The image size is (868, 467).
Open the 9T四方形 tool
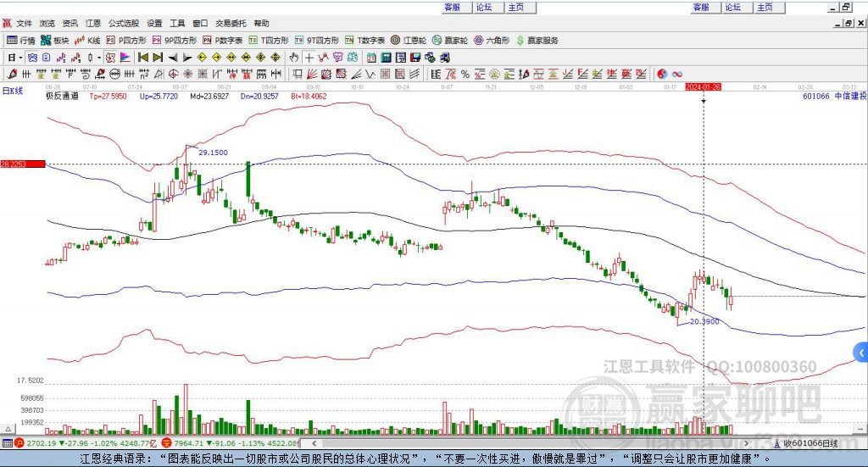click(x=317, y=41)
